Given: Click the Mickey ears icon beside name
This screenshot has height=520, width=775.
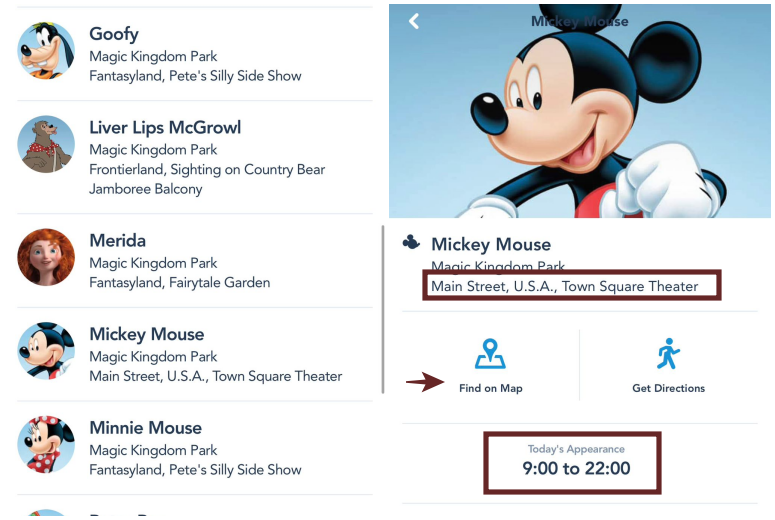Looking at the screenshot, I should (411, 243).
